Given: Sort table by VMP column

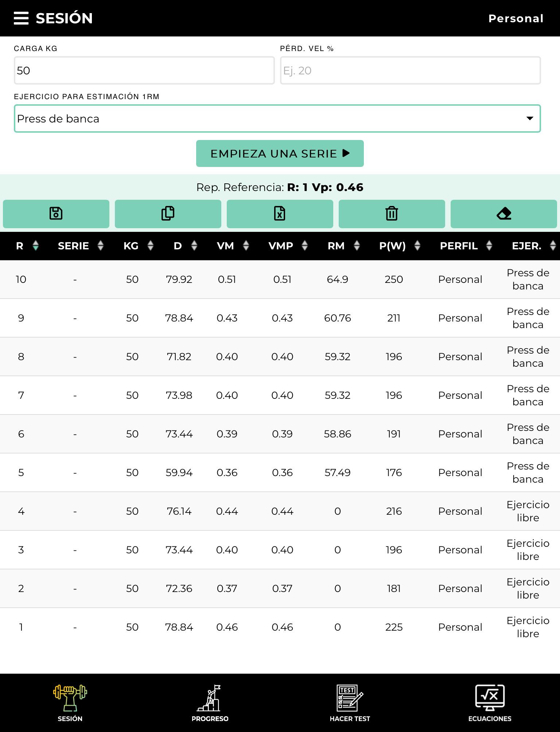Looking at the screenshot, I should tap(288, 246).
